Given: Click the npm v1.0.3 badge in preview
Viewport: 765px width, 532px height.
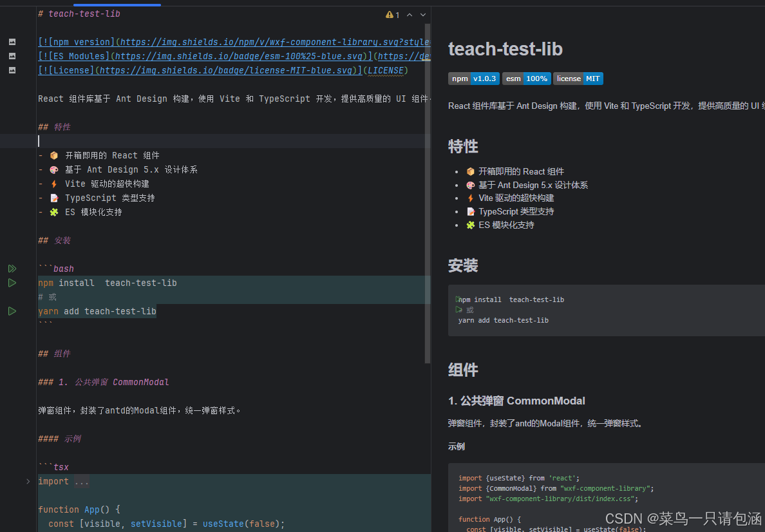Looking at the screenshot, I should coord(474,79).
